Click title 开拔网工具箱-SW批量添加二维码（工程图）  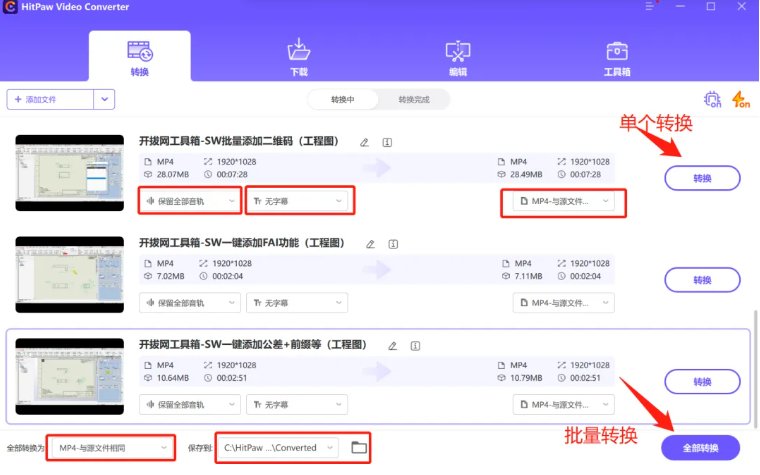(x=239, y=141)
